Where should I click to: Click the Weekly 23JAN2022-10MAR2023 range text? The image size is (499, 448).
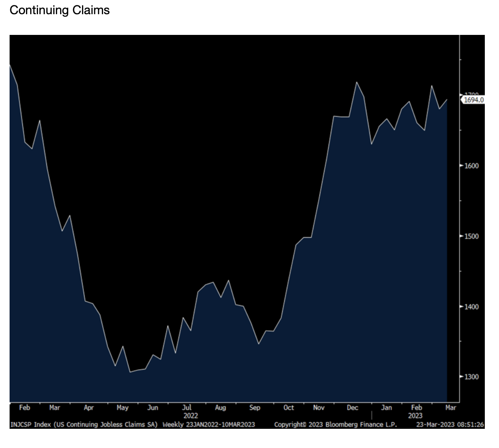point(208,425)
